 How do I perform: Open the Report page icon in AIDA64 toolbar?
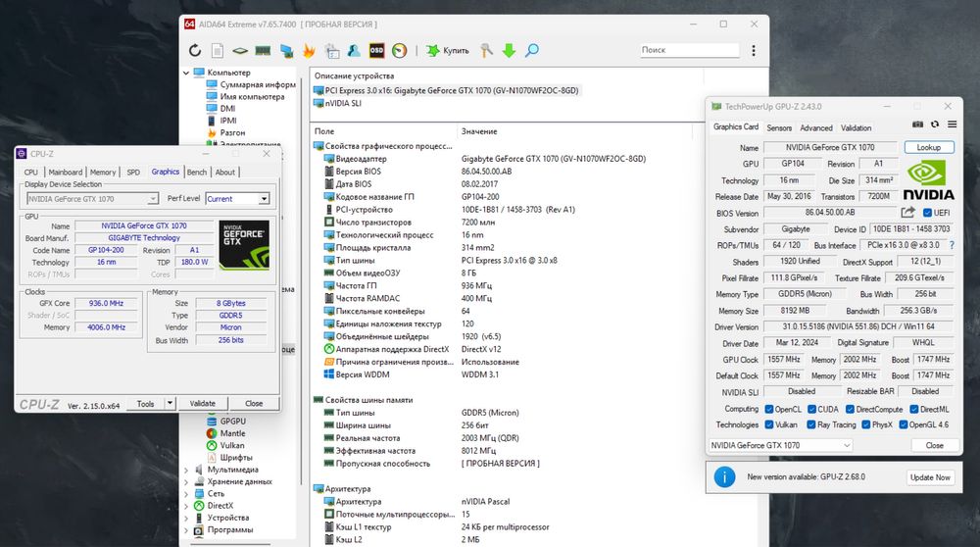218,51
